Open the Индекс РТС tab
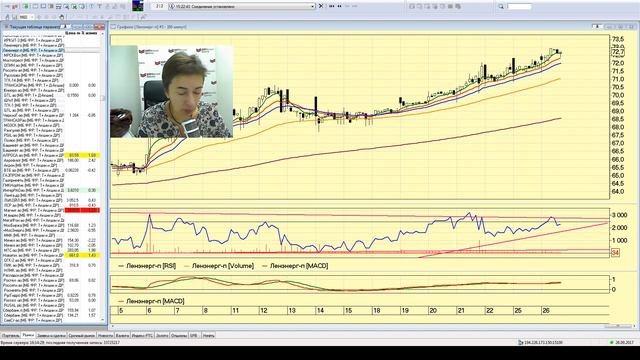The image size is (640, 360). 142,336
